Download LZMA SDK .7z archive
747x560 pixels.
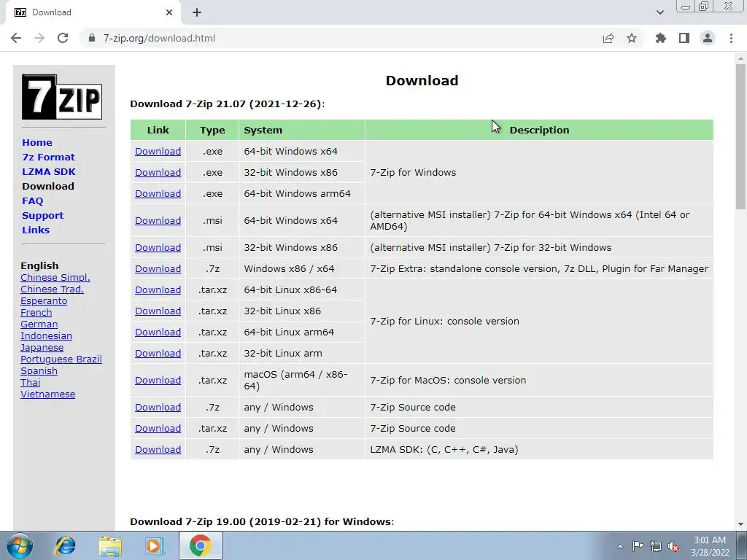click(158, 449)
